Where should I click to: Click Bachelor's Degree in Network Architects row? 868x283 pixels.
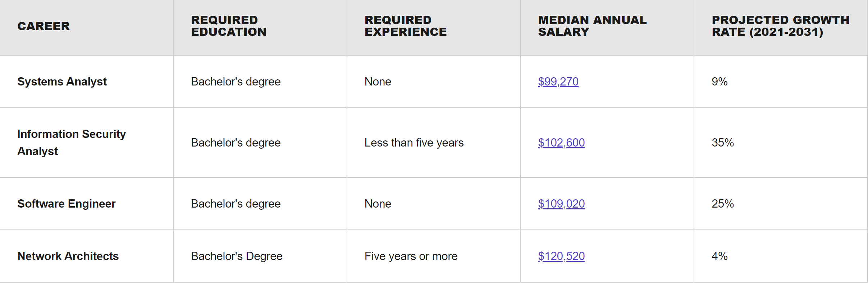[x=237, y=256]
